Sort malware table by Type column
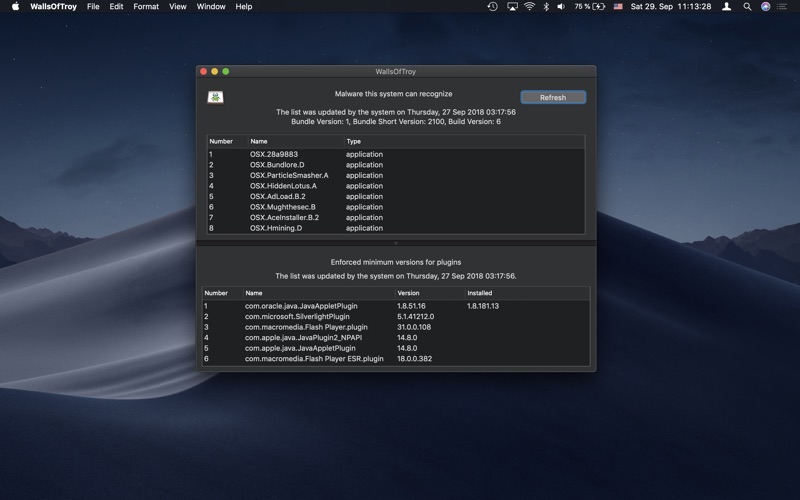The height and width of the screenshot is (500, 800). coord(464,141)
